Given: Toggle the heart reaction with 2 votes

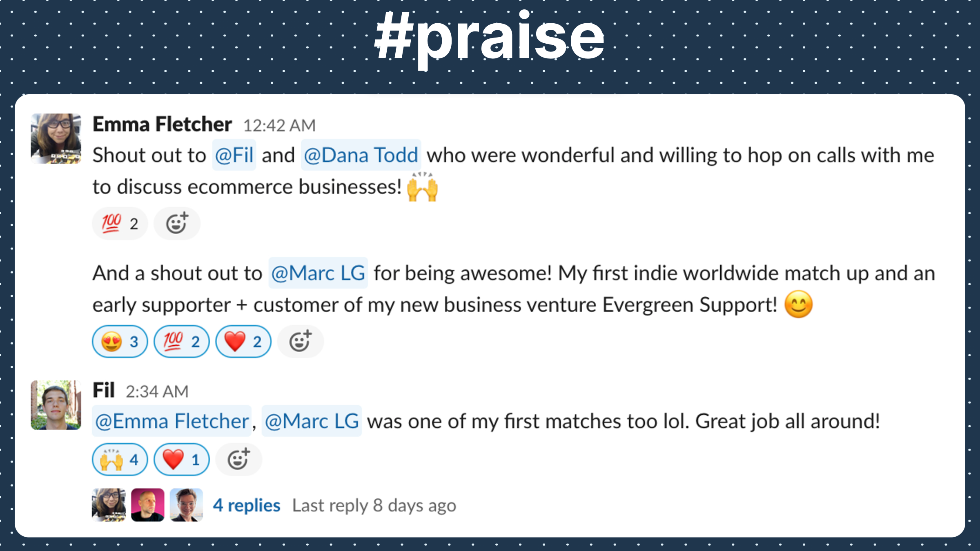Looking at the screenshot, I should click(x=243, y=341).
